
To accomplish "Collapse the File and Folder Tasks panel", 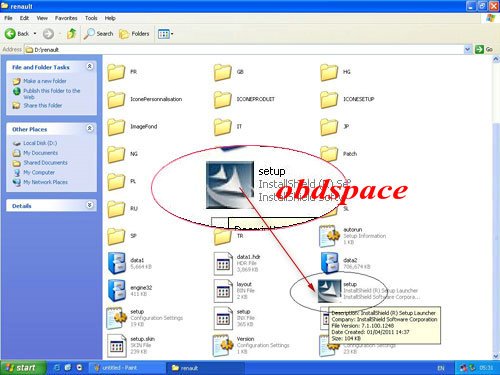I will [90, 67].
